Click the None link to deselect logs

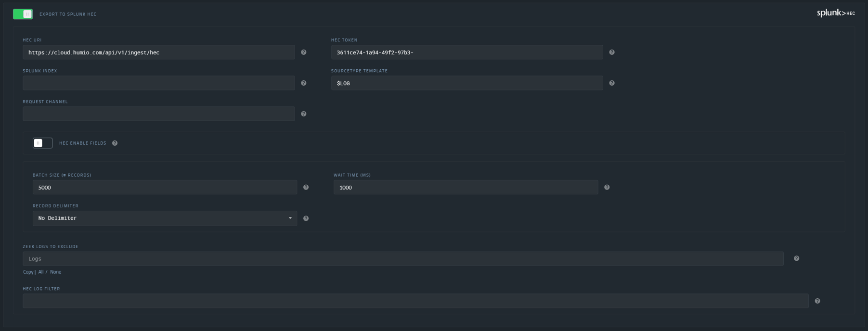coord(56,272)
